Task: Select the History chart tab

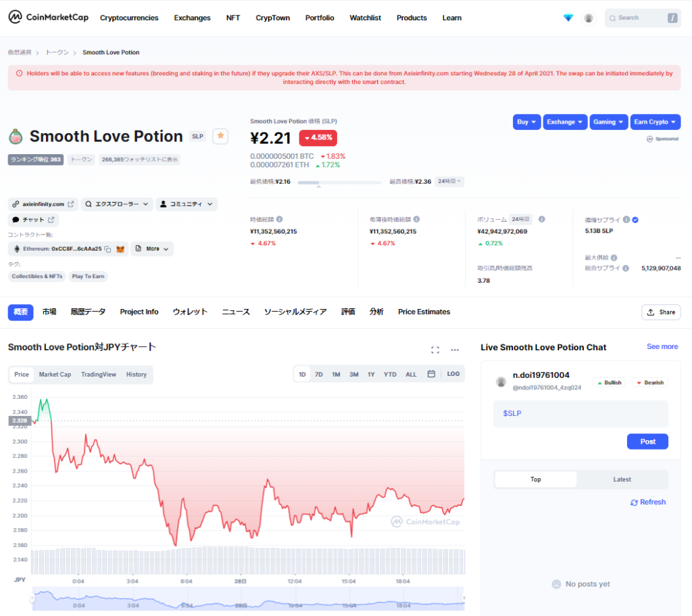Action: click(137, 375)
